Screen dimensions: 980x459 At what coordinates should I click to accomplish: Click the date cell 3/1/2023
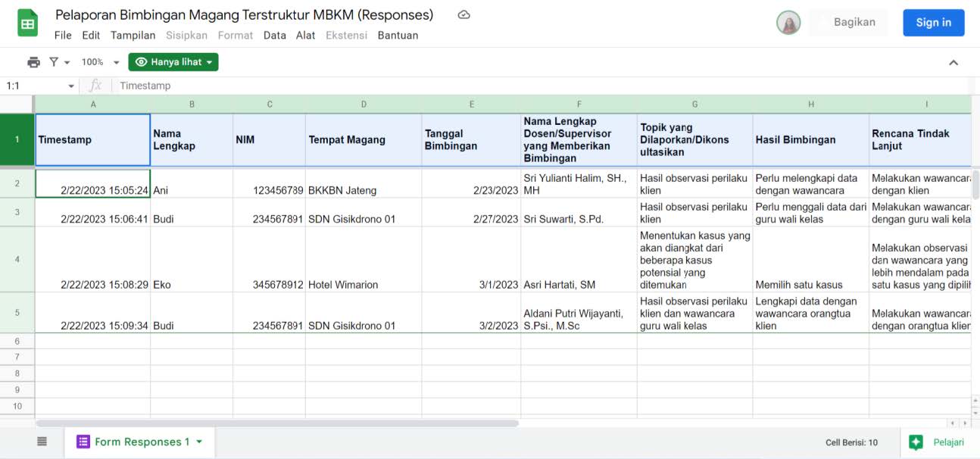point(471,260)
